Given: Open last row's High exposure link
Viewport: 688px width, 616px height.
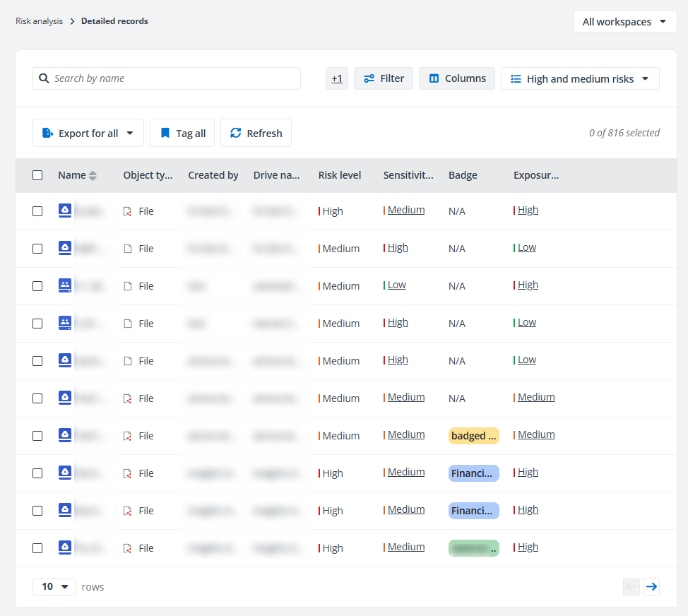Looking at the screenshot, I should click(x=528, y=547).
